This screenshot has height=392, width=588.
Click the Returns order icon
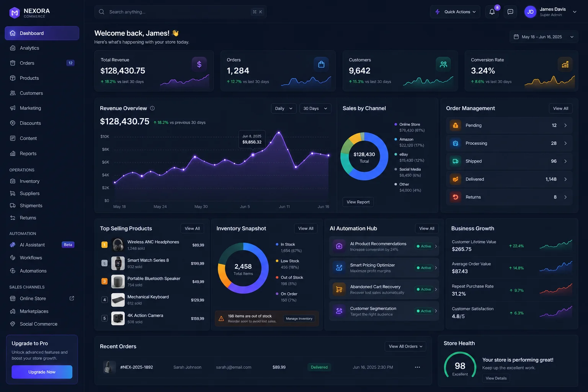point(456,197)
